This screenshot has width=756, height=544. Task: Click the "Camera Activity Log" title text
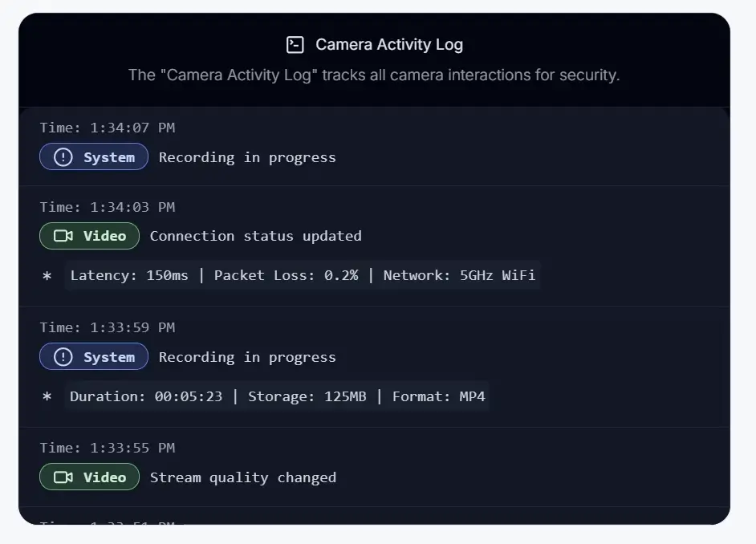coord(388,45)
